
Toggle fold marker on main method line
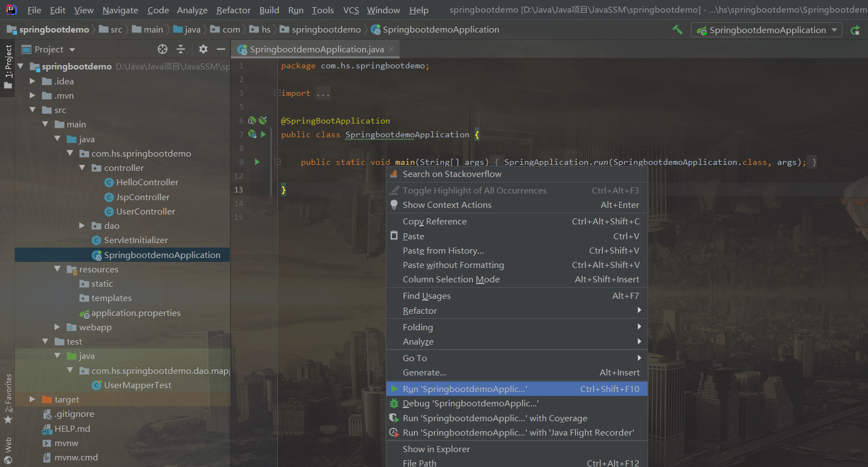(277, 162)
